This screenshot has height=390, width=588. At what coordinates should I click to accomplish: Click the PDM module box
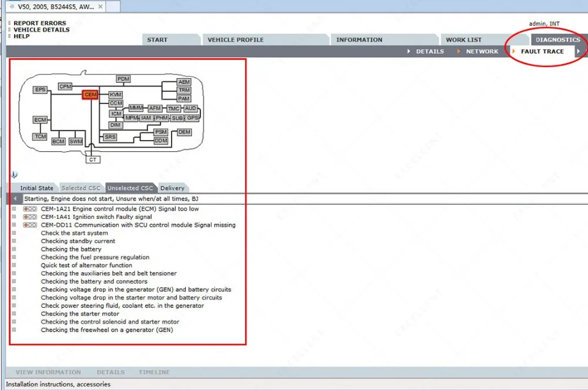coord(123,79)
